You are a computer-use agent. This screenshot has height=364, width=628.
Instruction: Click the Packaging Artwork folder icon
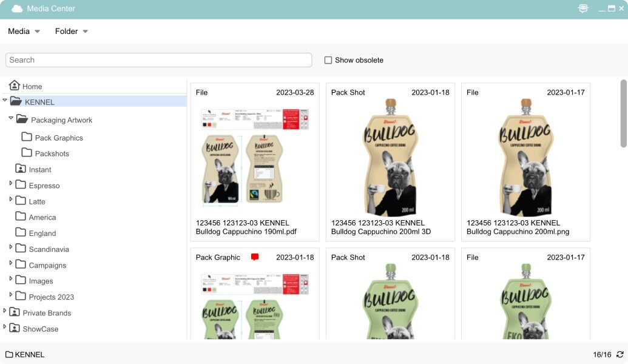coord(22,119)
